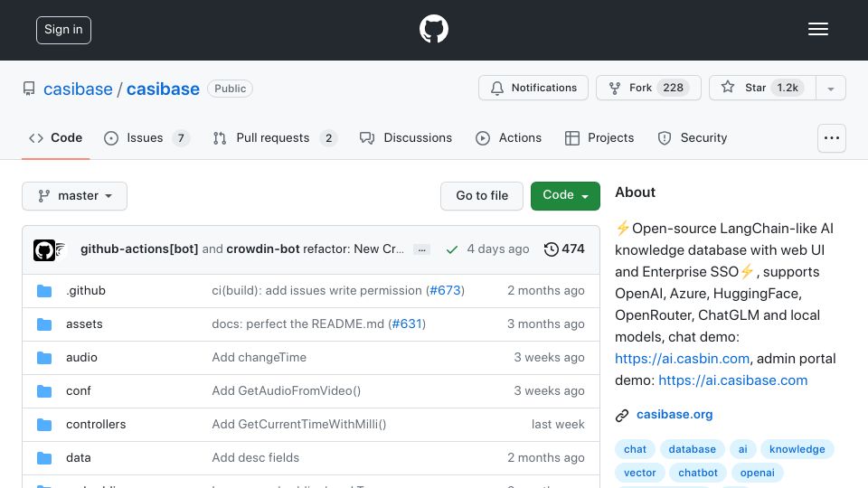
Task: Open the three-dot more tabs menu
Action: 832,137
